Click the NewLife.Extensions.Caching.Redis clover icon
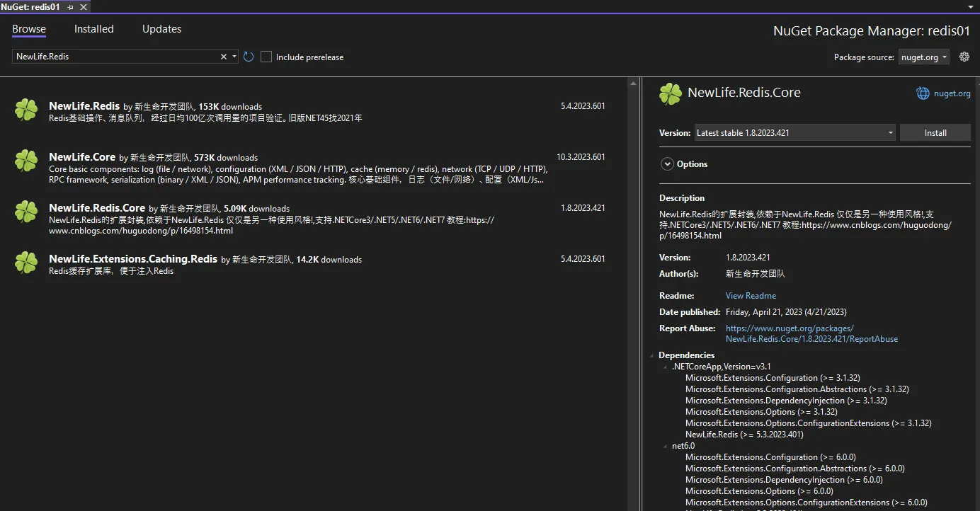This screenshot has height=511, width=980. (x=26, y=263)
